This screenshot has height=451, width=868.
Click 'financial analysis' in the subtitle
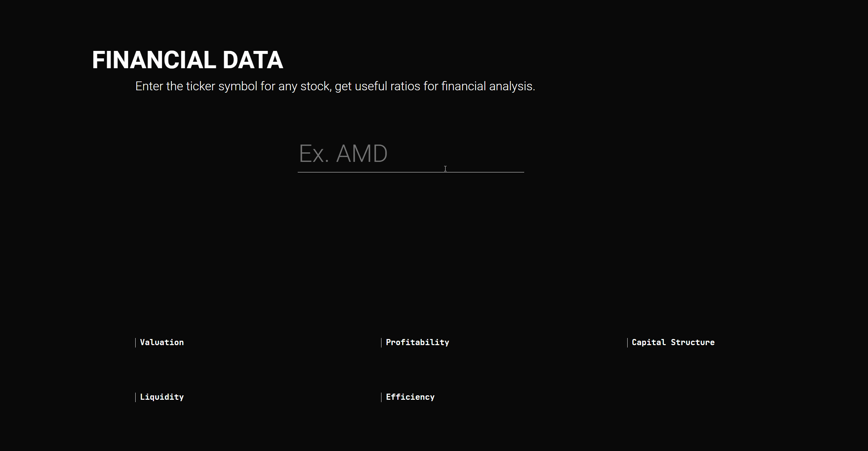coord(488,86)
